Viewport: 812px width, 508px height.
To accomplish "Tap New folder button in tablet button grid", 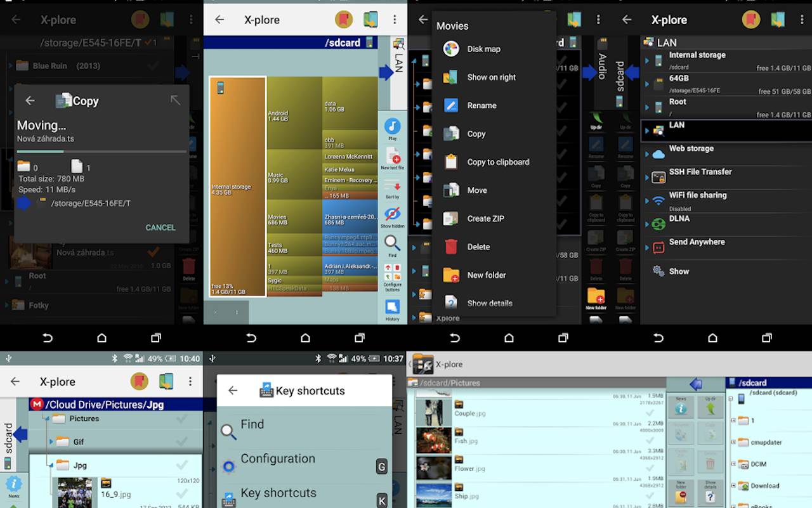I will point(681,493).
